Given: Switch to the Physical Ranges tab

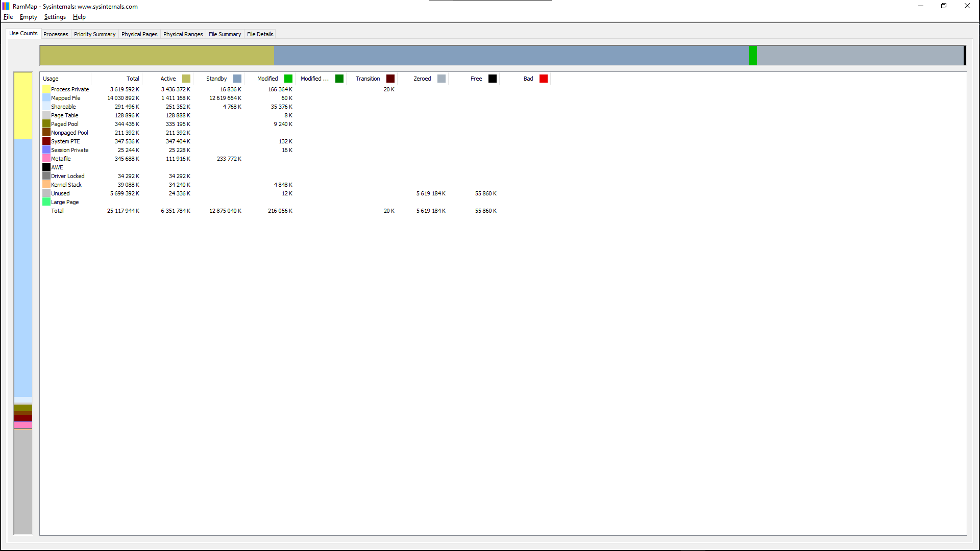Looking at the screenshot, I should tap(183, 34).
